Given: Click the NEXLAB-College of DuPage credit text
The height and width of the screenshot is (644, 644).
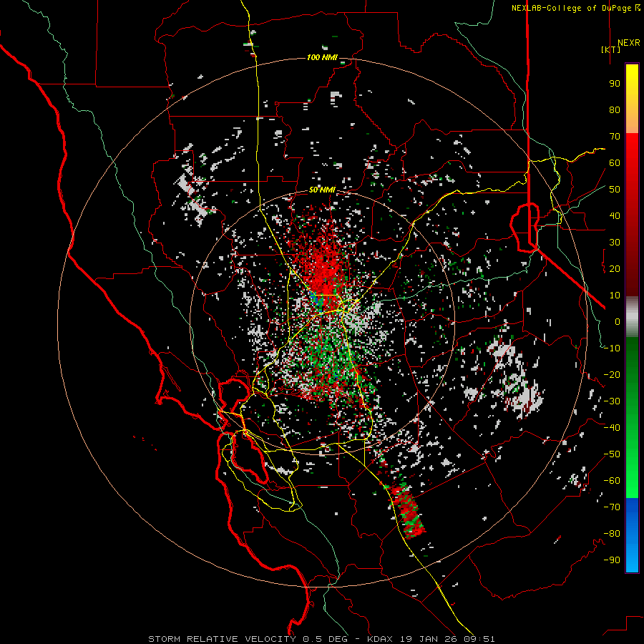Looking at the screenshot, I should pos(575,8).
